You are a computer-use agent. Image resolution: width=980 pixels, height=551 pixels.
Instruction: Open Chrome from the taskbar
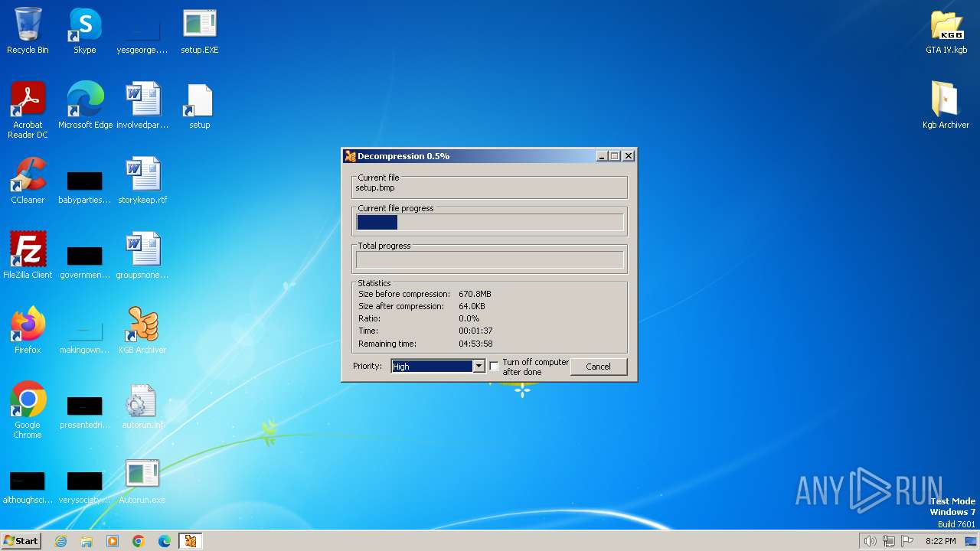[139, 541]
